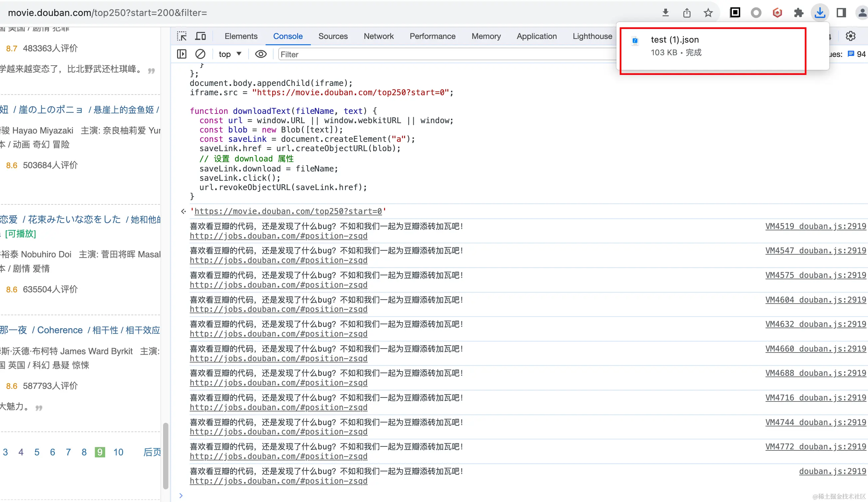Open the VM4744 douban.js:2919 source link
The height and width of the screenshot is (502, 868).
tap(816, 422)
